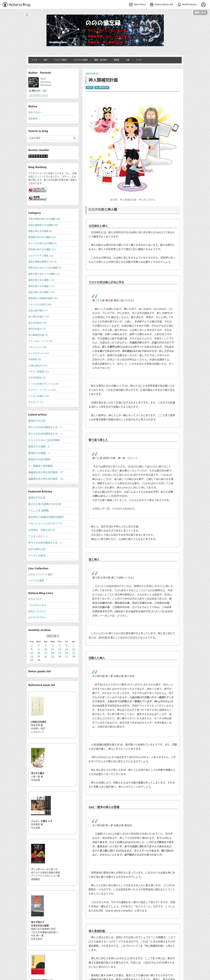Click the スピリチュアル ranking banner
This screenshot has height=980, width=210.
click(37, 189)
